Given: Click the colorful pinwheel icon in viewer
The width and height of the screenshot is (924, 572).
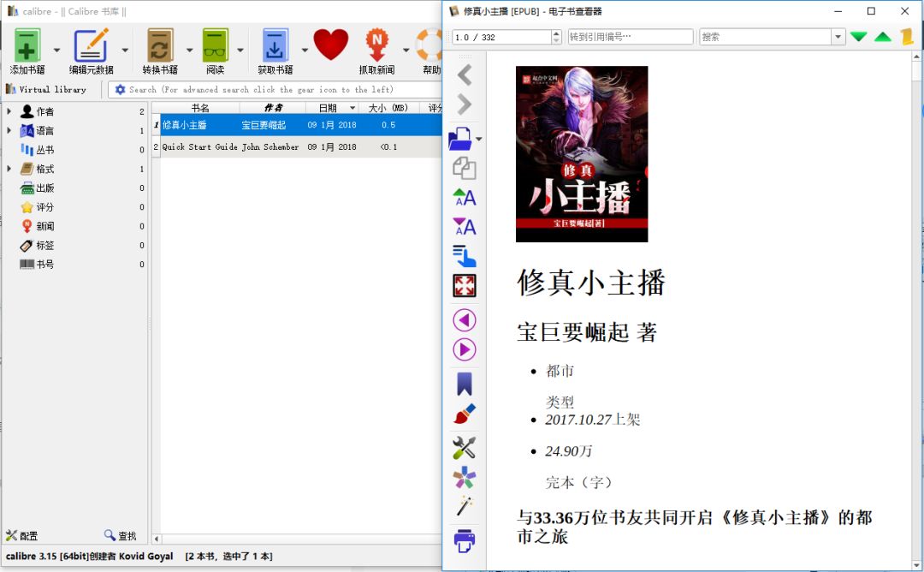Looking at the screenshot, I should (x=465, y=478).
